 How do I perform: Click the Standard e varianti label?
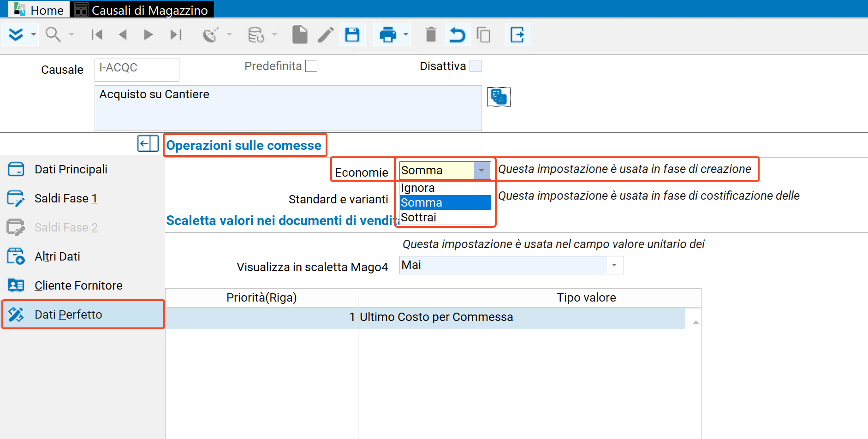[338, 199]
